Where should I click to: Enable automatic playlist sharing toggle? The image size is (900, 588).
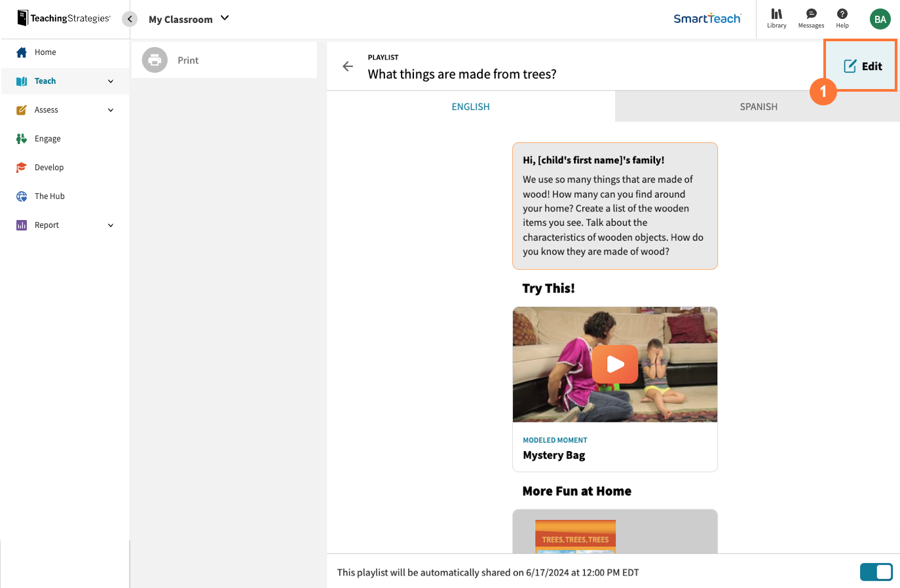(x=876, y=572)
